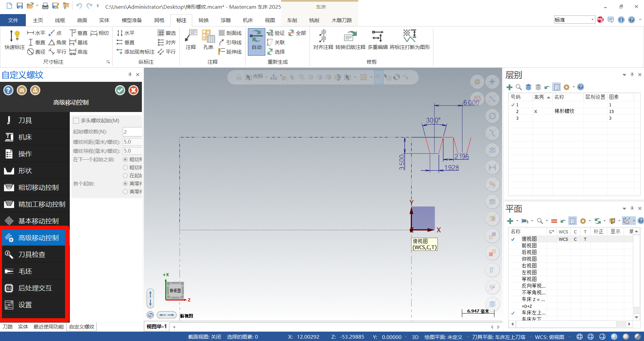Select first radio under before next start
This screenshot has width=644, height=341.
click(x=125, y=160)
